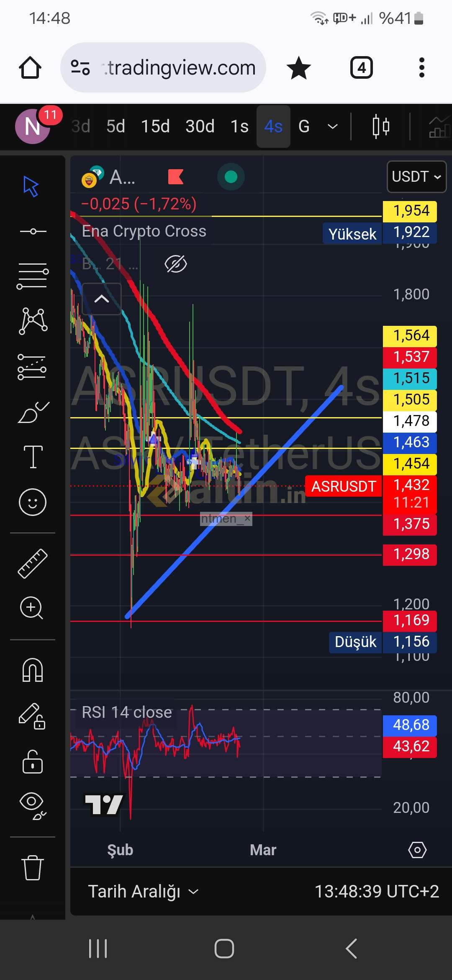The image size is (452, 980).
Task: Switch to the 30d timeframe
Action: 200,126
